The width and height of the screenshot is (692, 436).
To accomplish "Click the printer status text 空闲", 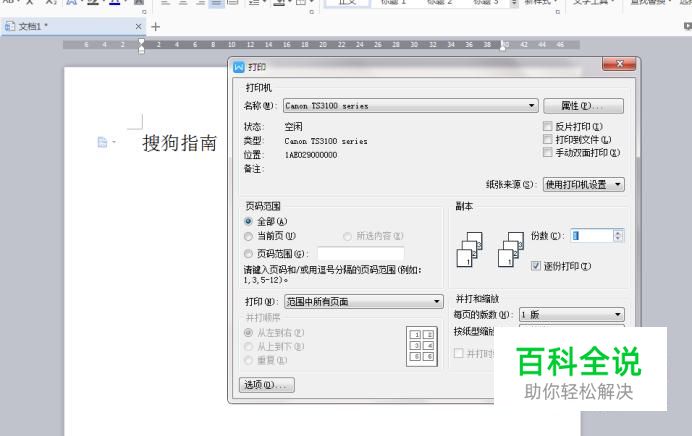I will click(293, 127).
